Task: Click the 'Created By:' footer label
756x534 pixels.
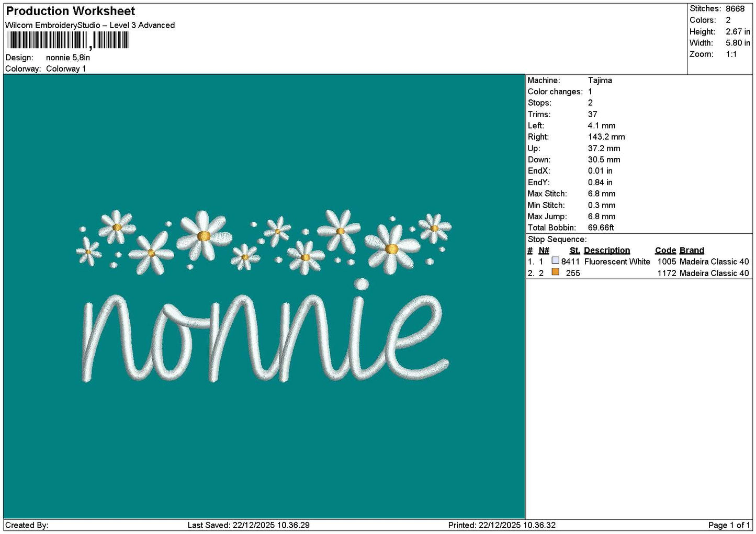Action: [27, 525]
